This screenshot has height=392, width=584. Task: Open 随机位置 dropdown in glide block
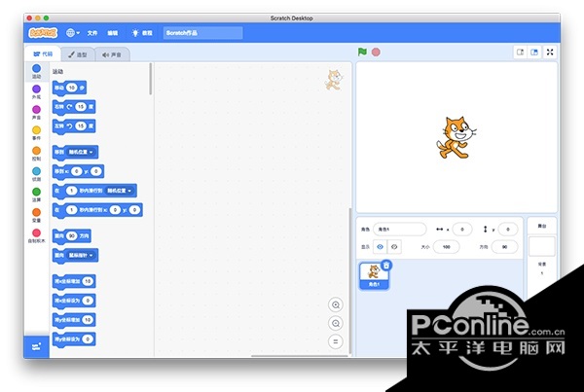(120, 191)
